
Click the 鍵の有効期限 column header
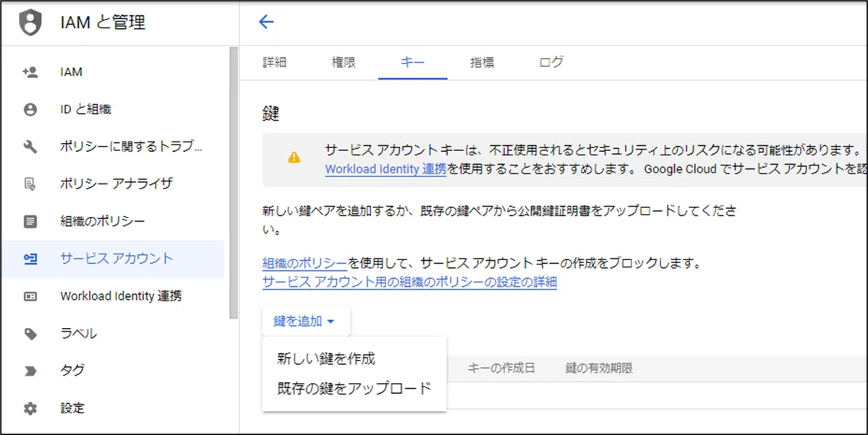pyautogui.click(x=599, y=369)
